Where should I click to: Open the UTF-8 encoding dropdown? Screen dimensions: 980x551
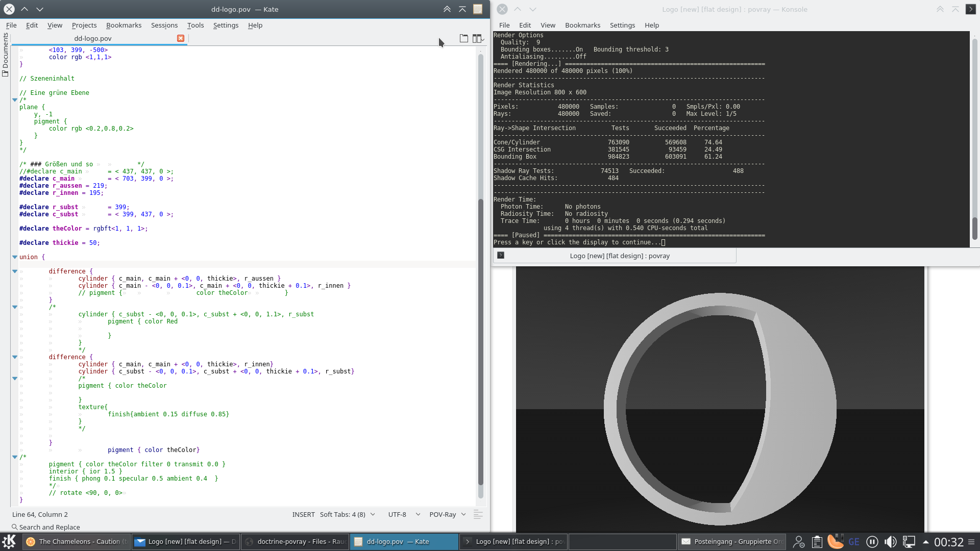coord(404,514)
